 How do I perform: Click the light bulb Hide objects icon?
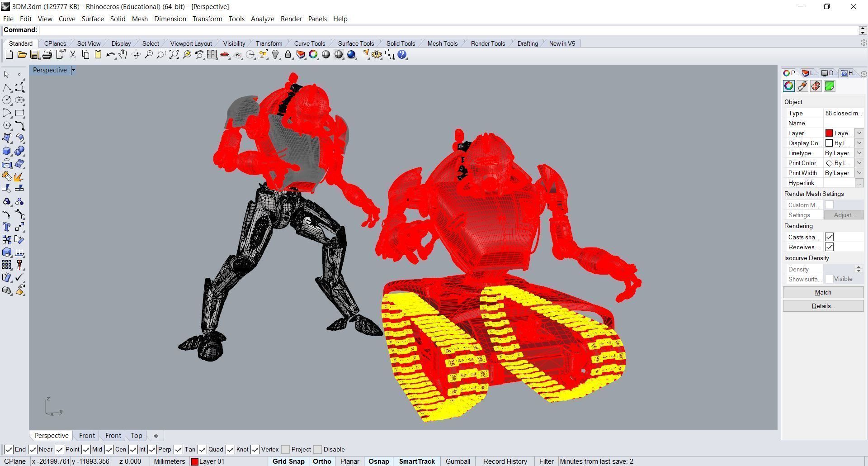(275, 55)
